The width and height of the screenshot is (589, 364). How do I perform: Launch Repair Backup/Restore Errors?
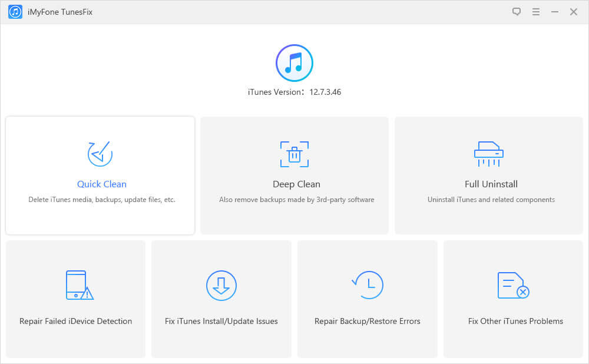(368, 321)
